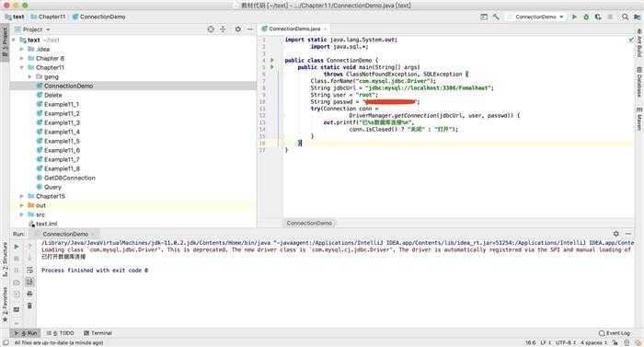Click the status bar lock icon
This screenshot has width=644, height=347.
615,342
